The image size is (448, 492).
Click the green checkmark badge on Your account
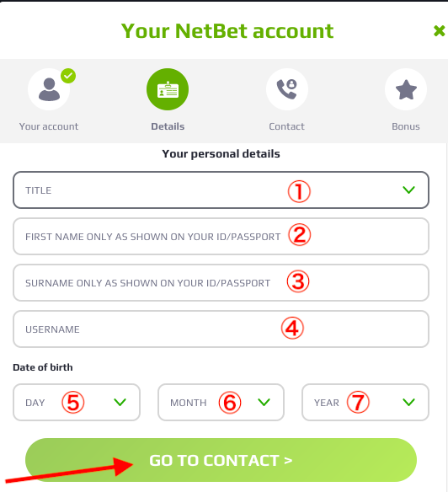point(68,76)
